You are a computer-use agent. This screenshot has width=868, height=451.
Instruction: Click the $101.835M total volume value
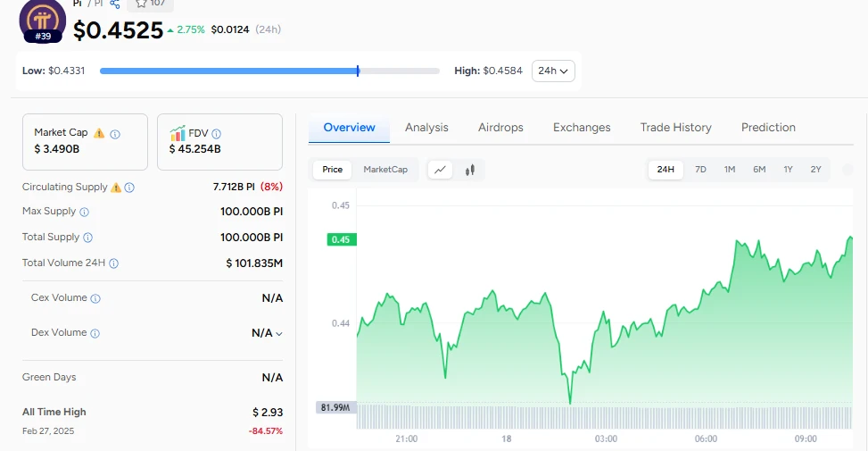click(x=254, y=263)
